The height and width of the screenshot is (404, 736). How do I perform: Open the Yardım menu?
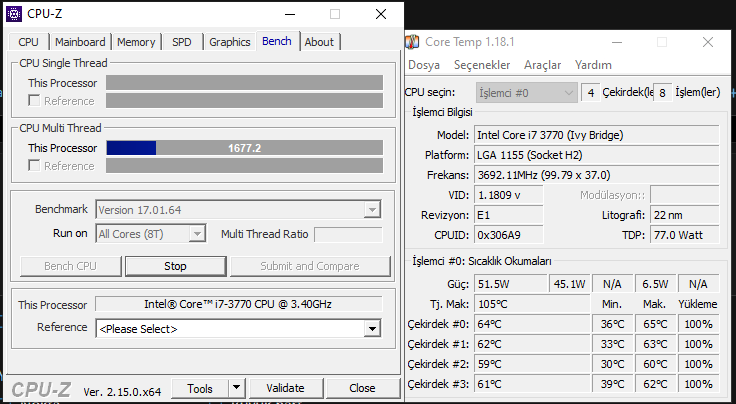point(593,65)
